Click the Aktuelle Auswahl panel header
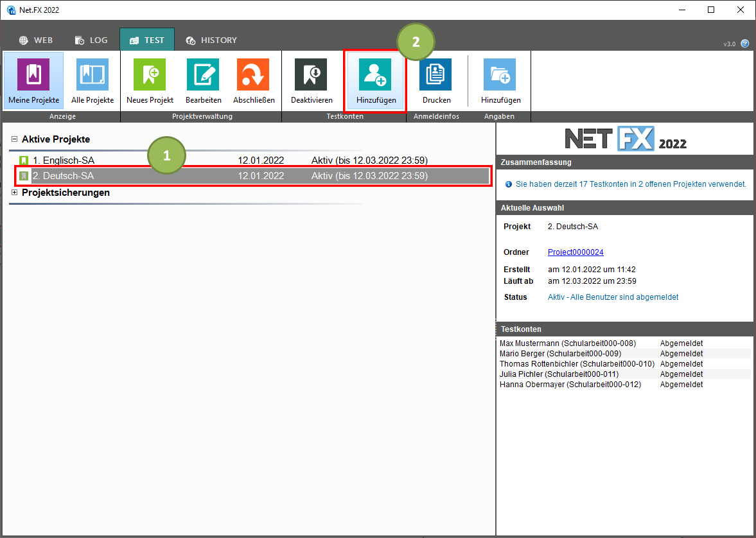The width and height of the screenshot is (756, 538). 626,208
